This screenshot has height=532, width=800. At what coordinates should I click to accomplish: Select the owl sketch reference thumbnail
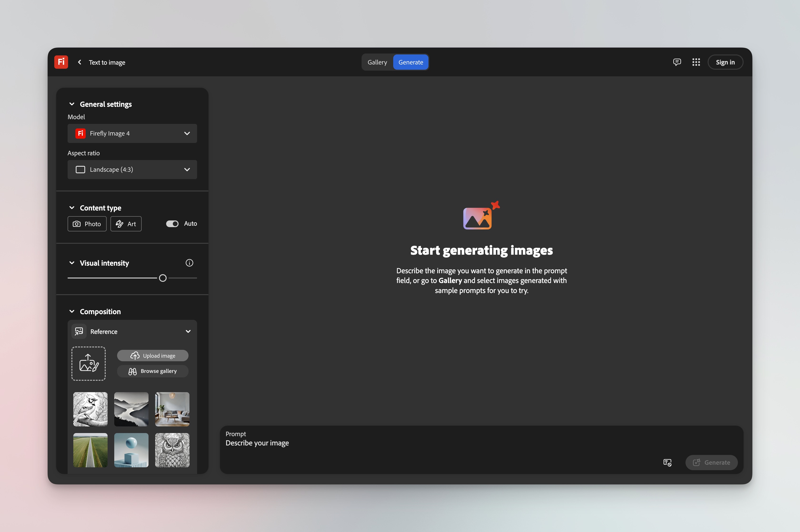[172, 450]
